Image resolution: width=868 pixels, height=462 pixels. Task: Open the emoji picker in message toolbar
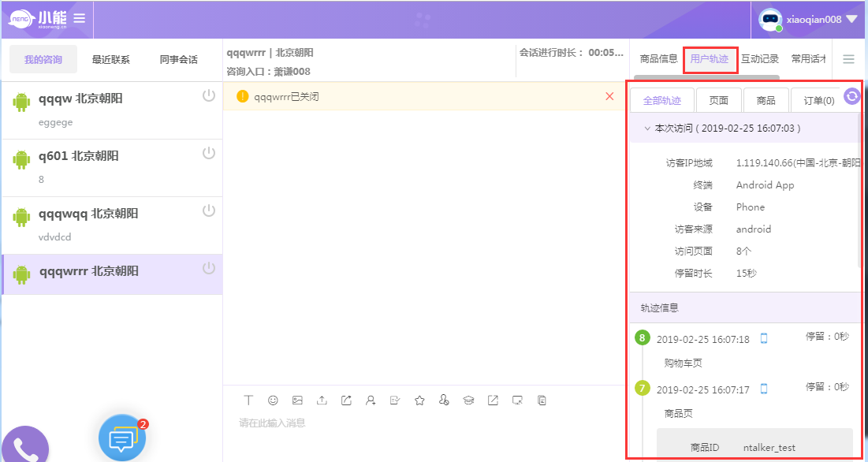[273, 401]
